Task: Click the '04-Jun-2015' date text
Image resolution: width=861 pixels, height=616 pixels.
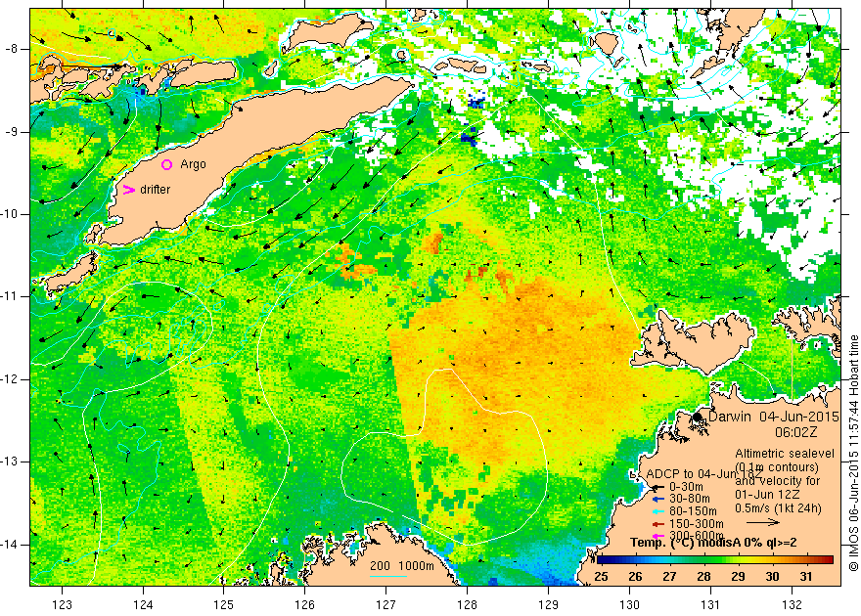Action: 799,417
